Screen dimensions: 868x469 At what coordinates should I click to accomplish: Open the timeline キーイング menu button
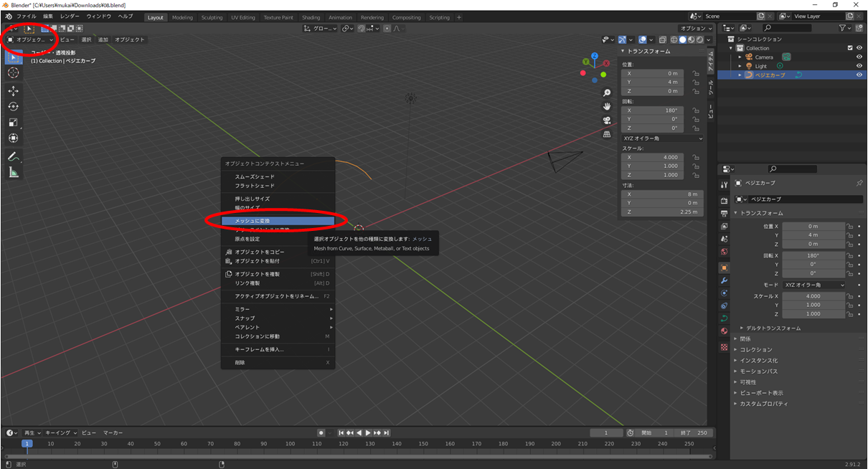coord(60,432)
